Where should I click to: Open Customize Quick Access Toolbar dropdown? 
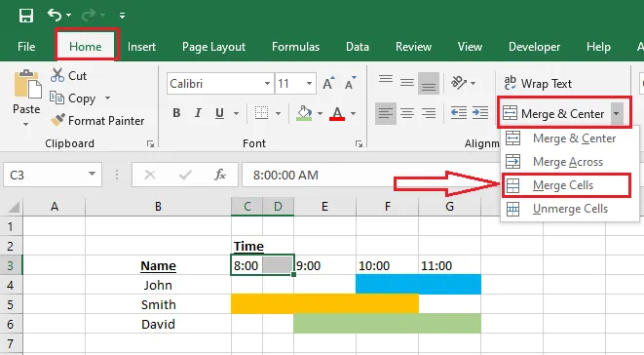click(122, 16)
